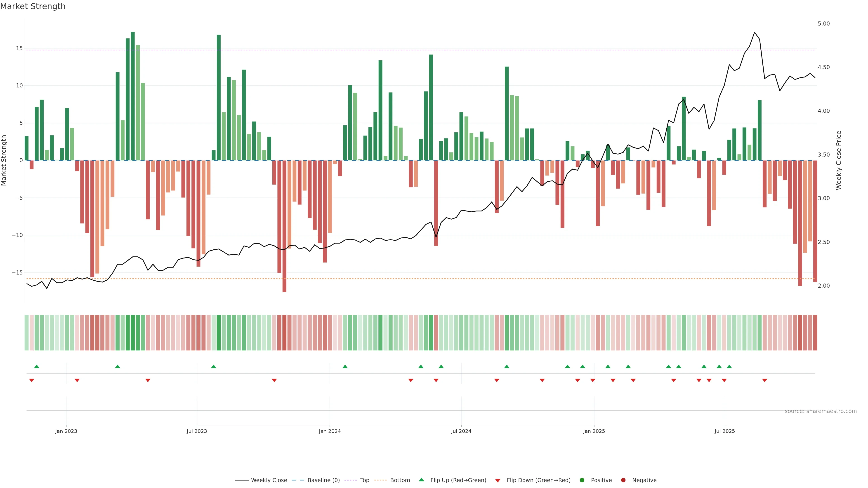Screen dimensions: 868x488
Task: Click the dark red Negative circle in legend
Action: [x=623, y=480]
